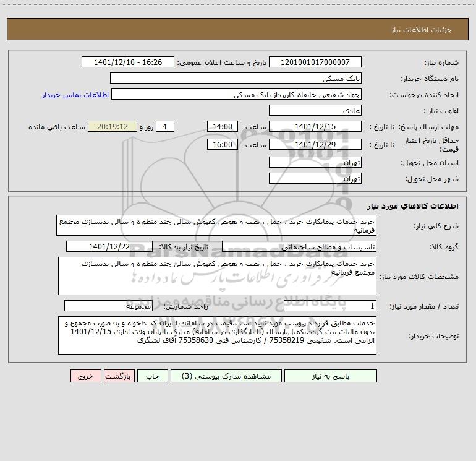476x461 pixels.
Task: Click the priority field عادي
Action: (315, 110)
